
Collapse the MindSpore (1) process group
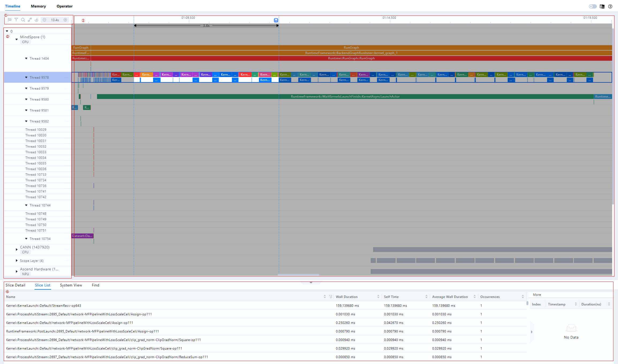(17, 39)
